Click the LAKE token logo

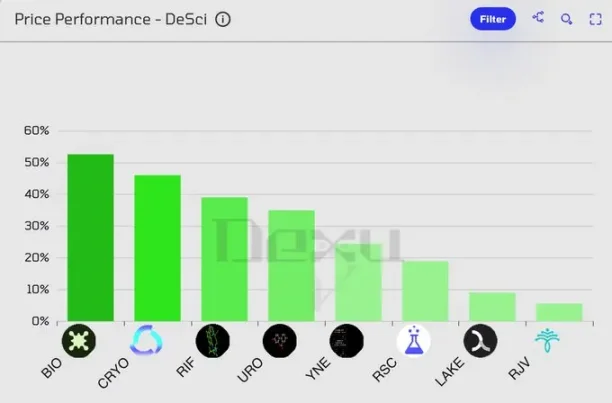tap(481, 341)
